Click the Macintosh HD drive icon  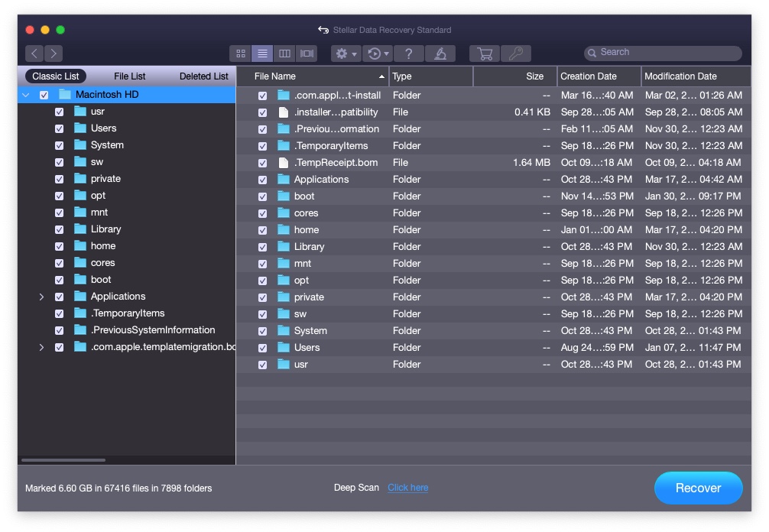point(65,94)
